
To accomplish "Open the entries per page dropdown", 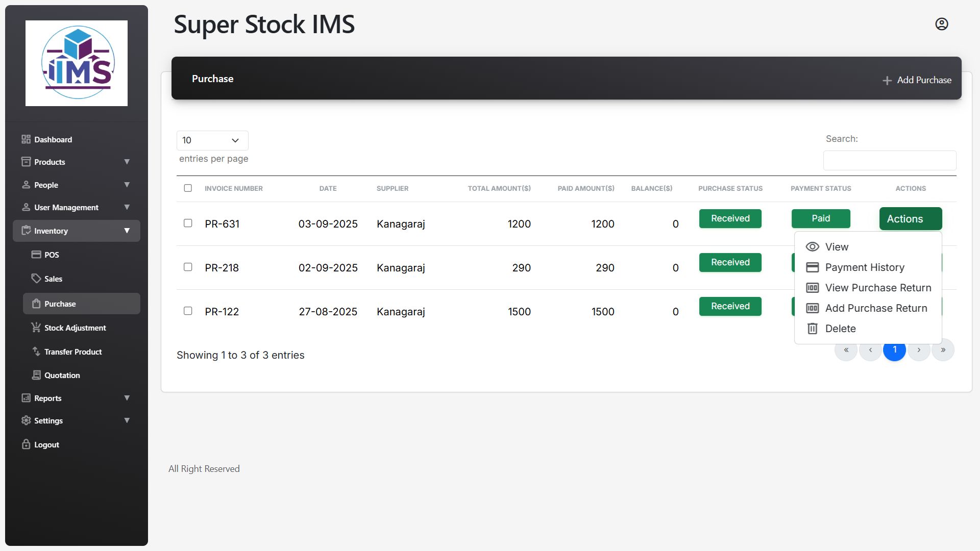I will tap(212, 140).
